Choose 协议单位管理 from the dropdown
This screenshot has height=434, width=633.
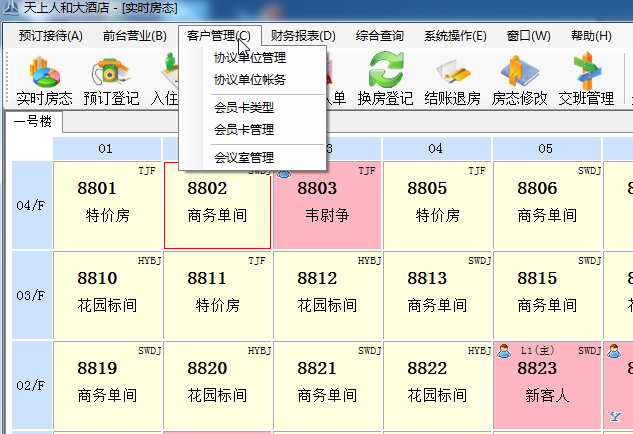(x=253, y=58)
